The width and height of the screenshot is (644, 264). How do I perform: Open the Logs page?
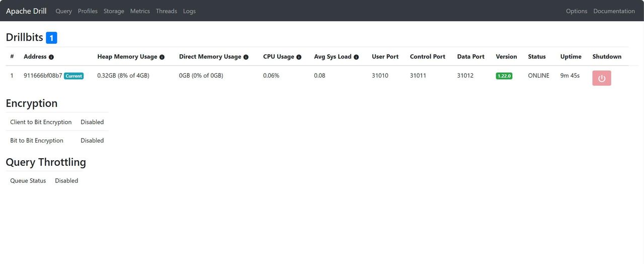point(189,11)
